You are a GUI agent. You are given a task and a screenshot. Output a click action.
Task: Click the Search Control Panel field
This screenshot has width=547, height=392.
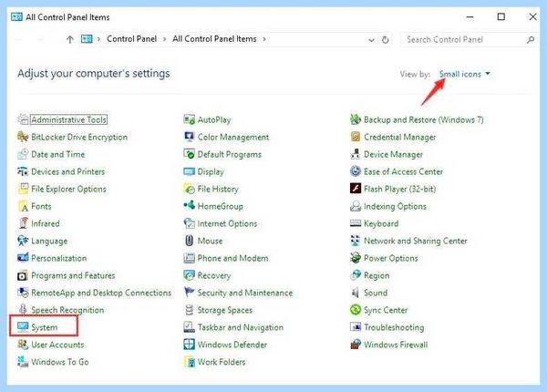469,40
